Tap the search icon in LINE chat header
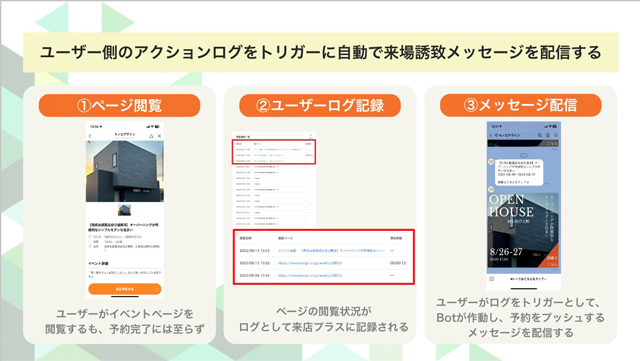The image size is (640, 361). tap(540, 135)
